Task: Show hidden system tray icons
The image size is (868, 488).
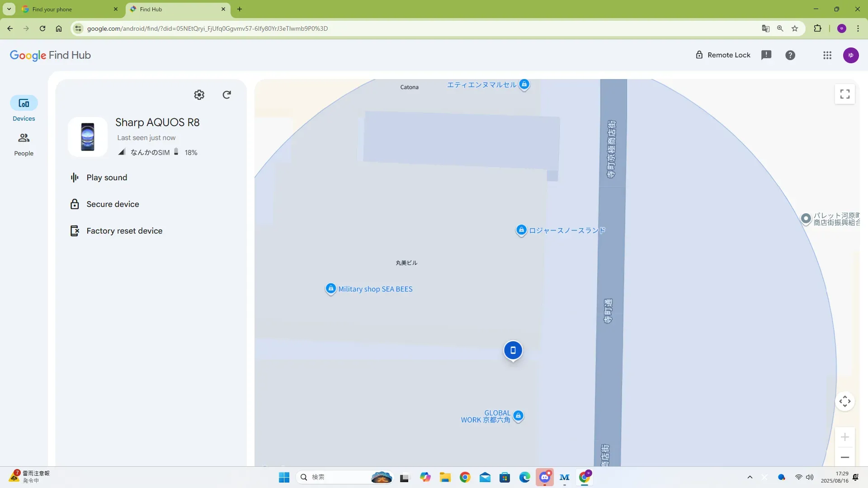Action: coord(750,477)
